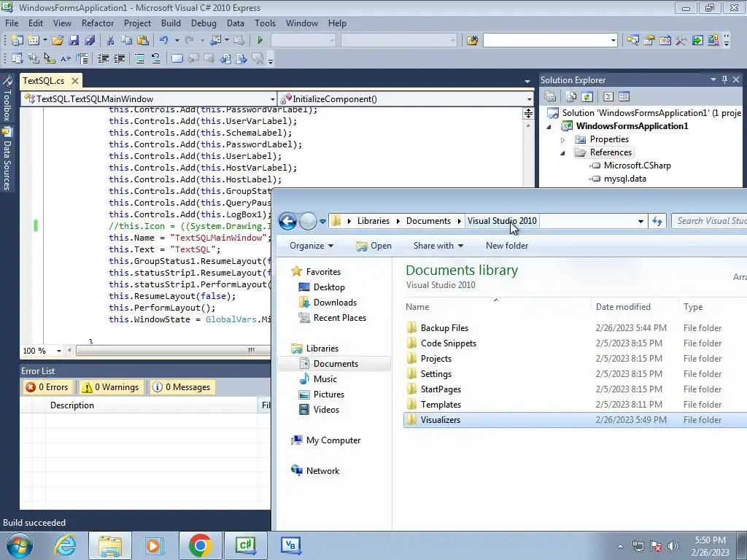Viewport: 747px width, 560px height.
Task: Uncomment the selected lines icon
Action: (x=156, y=58)
